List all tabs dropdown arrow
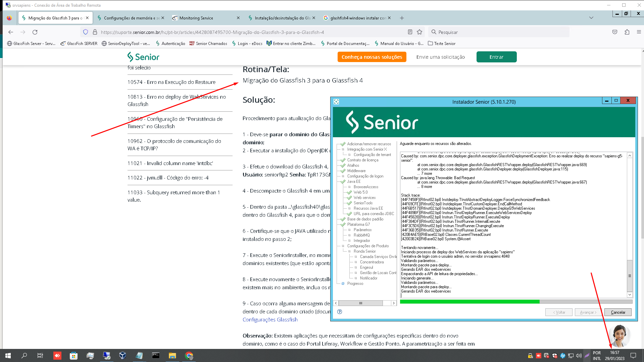The height and width of the screenshot is (362, 644). (x=591, y=18)
